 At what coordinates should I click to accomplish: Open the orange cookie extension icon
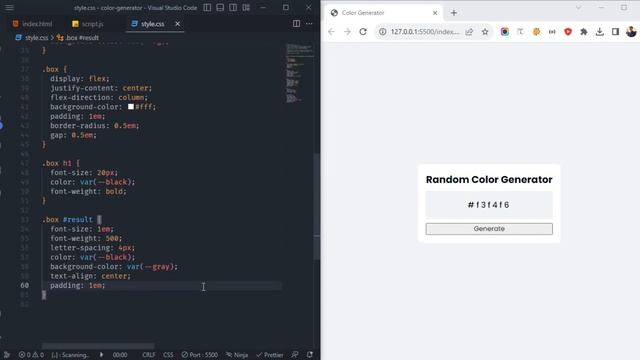(536, 32)
